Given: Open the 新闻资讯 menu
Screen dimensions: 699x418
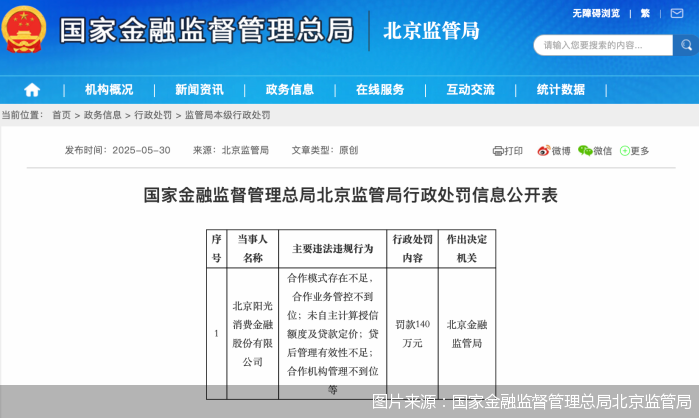Looking at the screenshot, I should point(199,90).
